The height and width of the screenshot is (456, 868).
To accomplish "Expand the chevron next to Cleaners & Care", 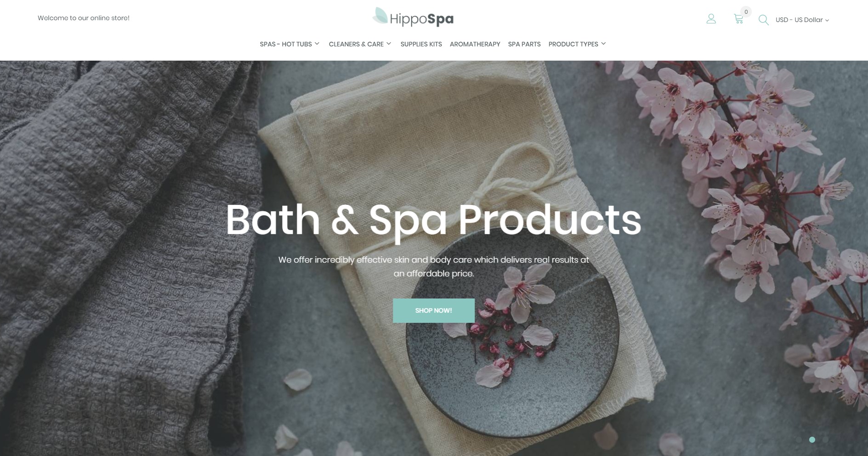I will pos(389,44).
